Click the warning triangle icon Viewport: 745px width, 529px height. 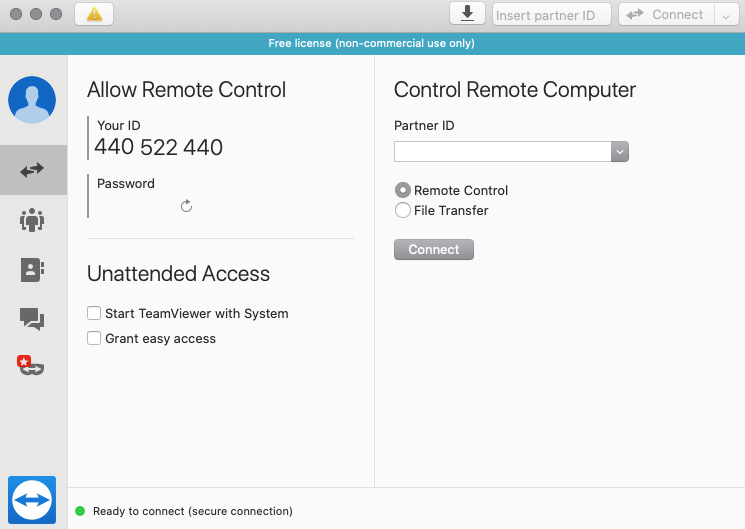(94, 14)
